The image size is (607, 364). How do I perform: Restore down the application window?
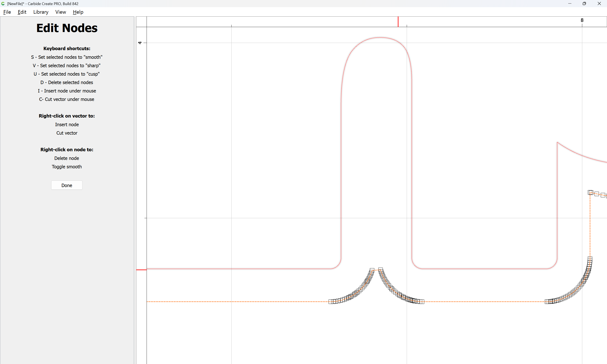point(584,4)
